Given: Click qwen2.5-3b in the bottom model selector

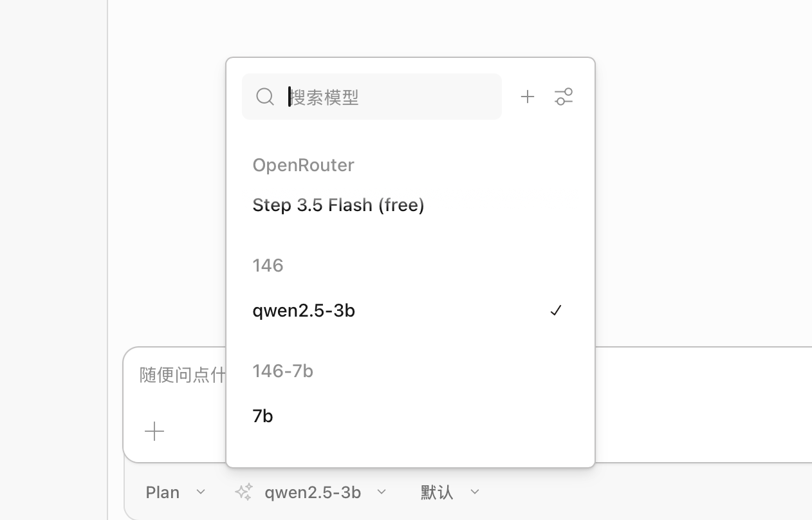Looking at the screenshot, I should [313, 492].
